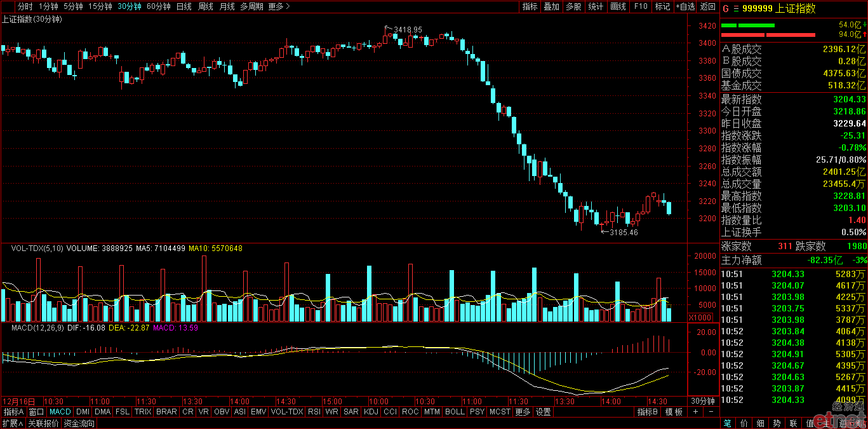Select the MCST indicator tab
Image resolution: width=868 pixels, height=429 pixels.
(x=500, y=412)
